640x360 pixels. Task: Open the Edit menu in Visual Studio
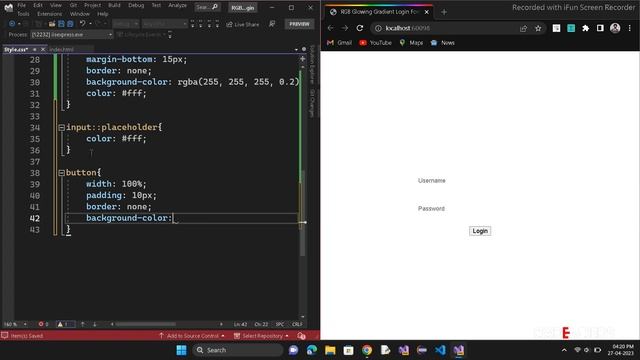coord(38,5)
